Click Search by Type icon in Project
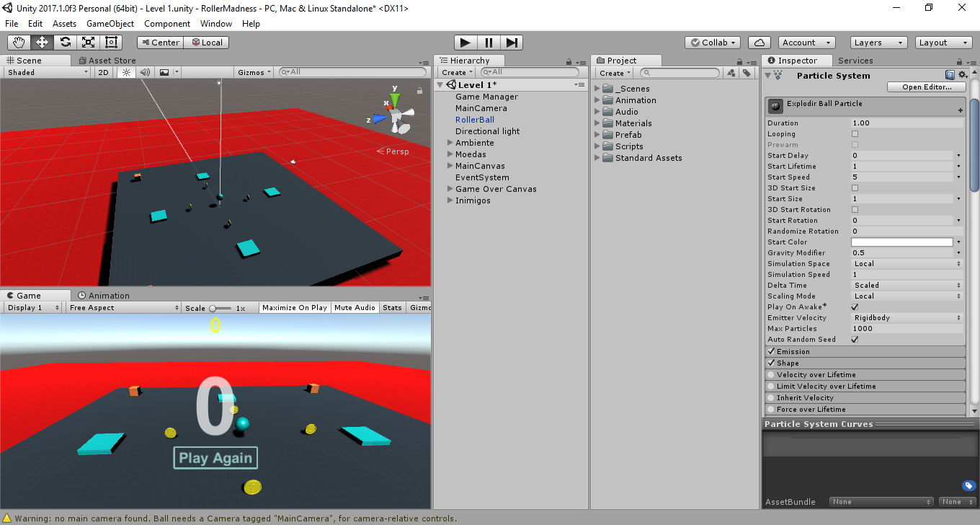This screenshot has height=525, width=980. (731, 73)
